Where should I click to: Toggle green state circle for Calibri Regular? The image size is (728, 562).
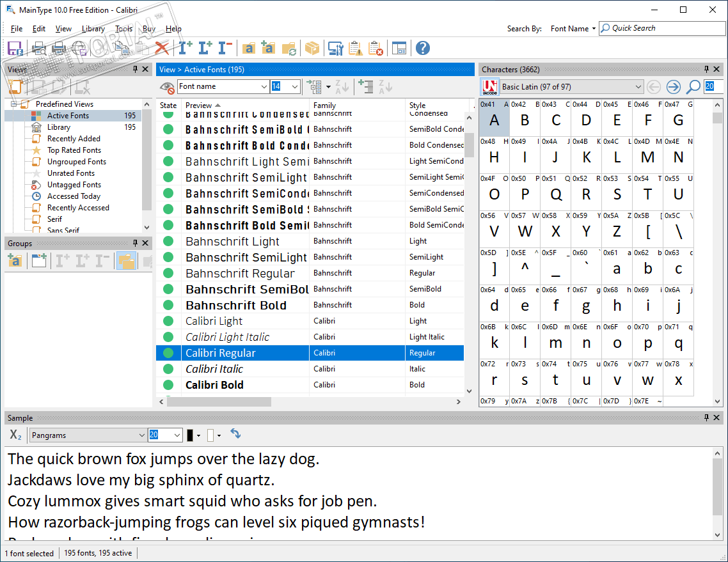[x=168, y=353]
